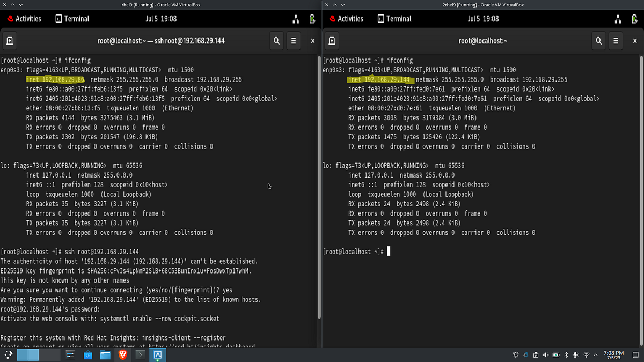Open the hamburger menu in the right terminal

pos(616,41)
